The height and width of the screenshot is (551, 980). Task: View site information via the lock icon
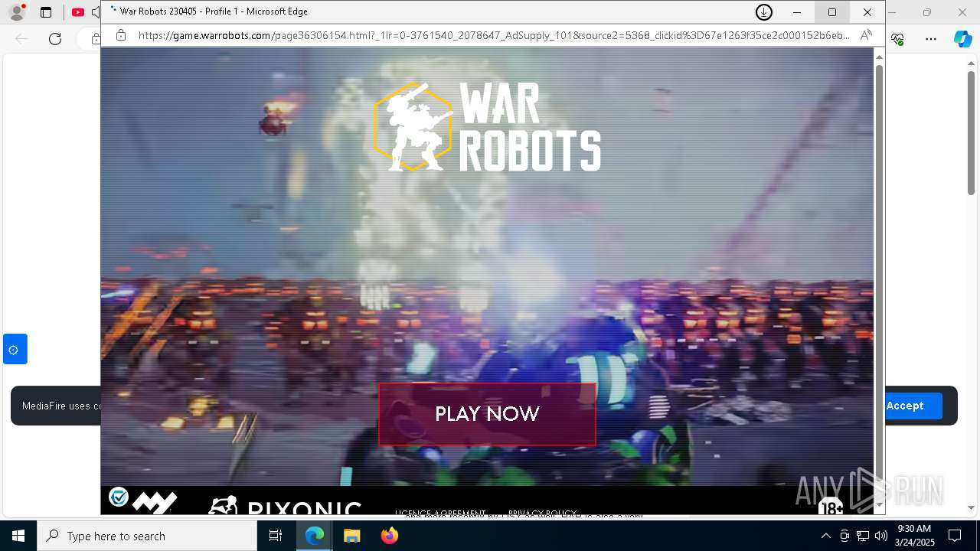click(120, 35)
